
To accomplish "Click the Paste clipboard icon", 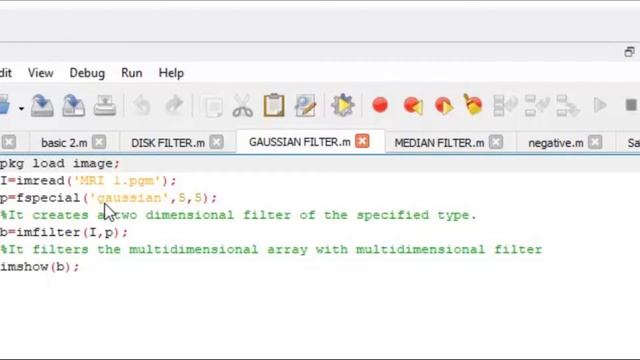I will [274, 105].
